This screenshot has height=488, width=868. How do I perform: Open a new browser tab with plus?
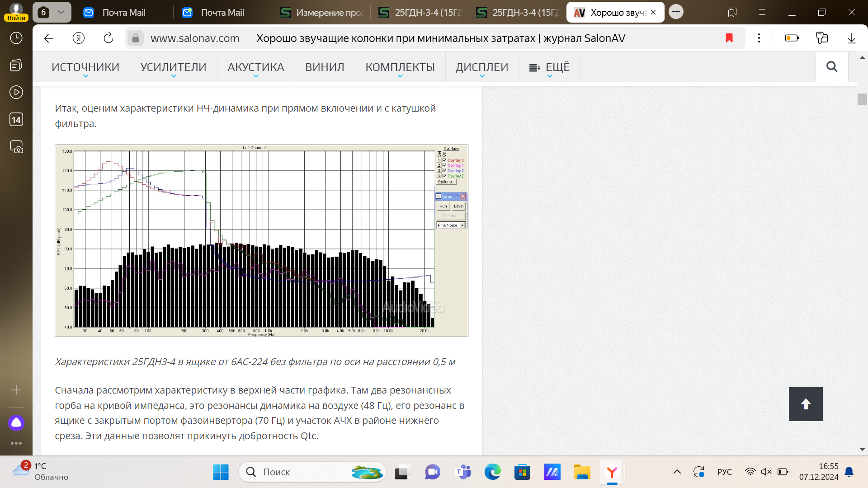point(676,12)
